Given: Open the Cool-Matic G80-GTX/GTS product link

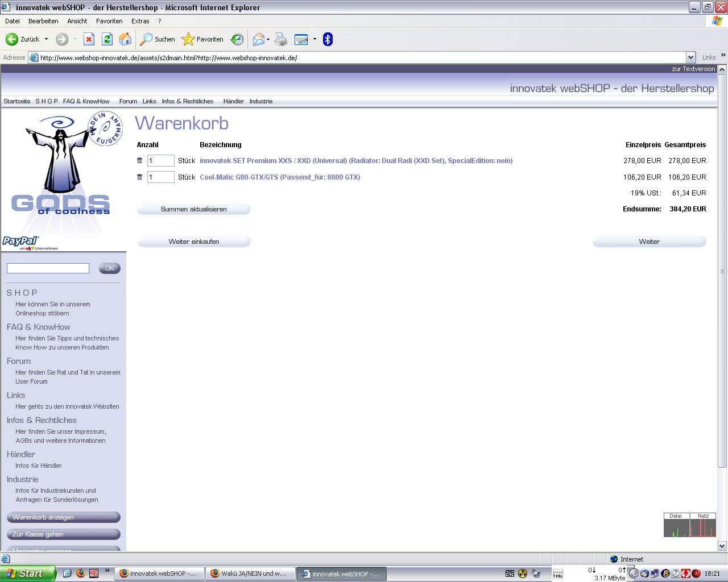Looking at the screenshot, I should pyautogui.click(x=280, y=177).
